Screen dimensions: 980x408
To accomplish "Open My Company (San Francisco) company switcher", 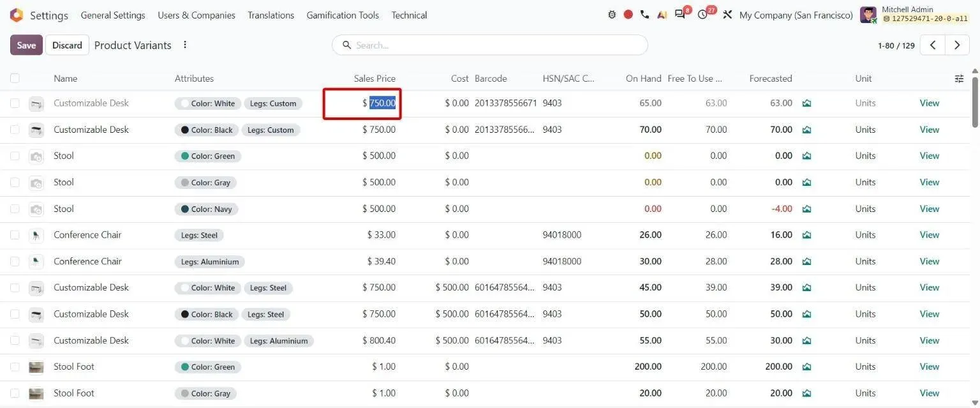I will 796,15.
